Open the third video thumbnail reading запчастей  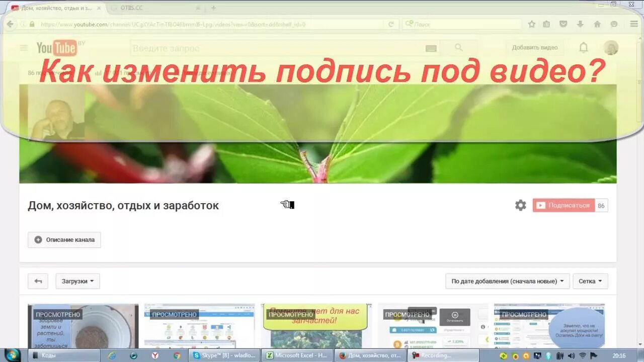point(316,326)
